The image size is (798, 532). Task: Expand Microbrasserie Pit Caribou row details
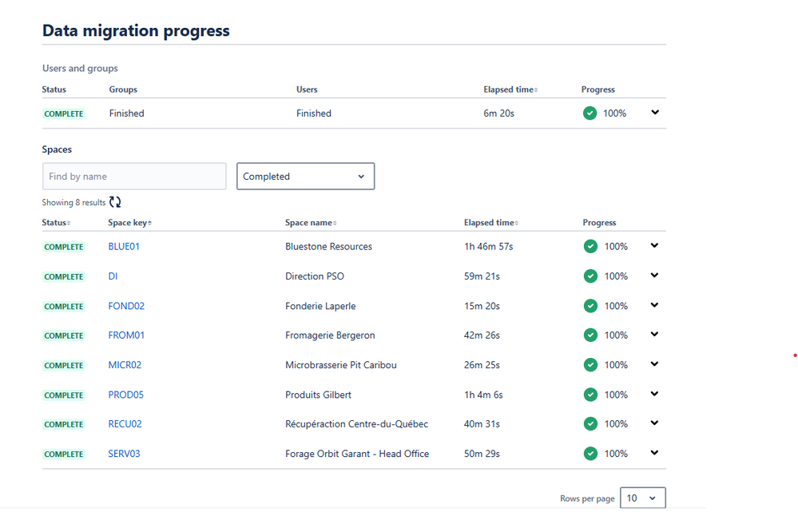point(654,364)
